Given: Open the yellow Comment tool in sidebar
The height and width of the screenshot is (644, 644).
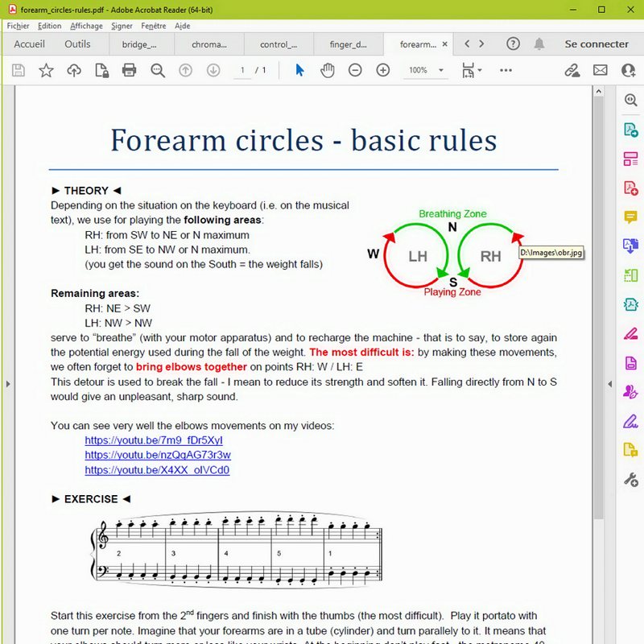Looking at the screenshot, I should click(x=630, y=217).
